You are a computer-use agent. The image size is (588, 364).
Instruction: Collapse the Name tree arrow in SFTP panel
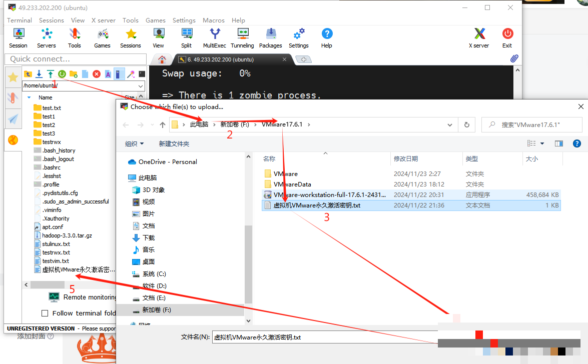[29, 97]
